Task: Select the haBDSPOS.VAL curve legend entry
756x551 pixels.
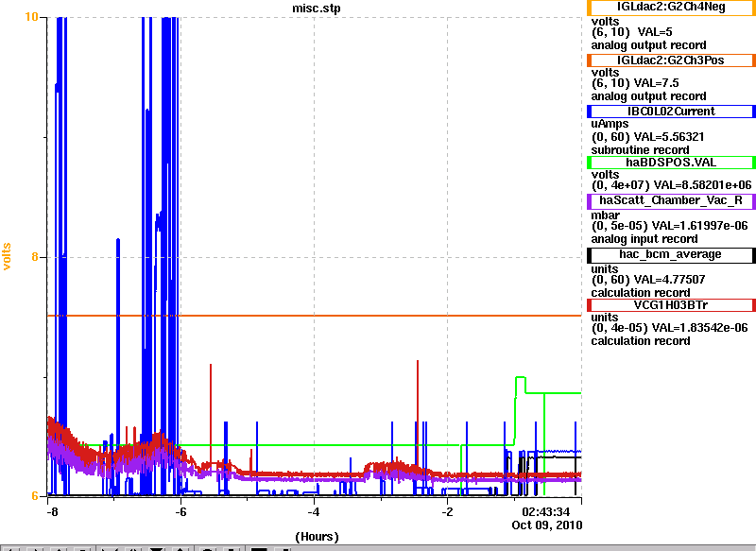Action: pyautogui.click(x=671, y=163)
